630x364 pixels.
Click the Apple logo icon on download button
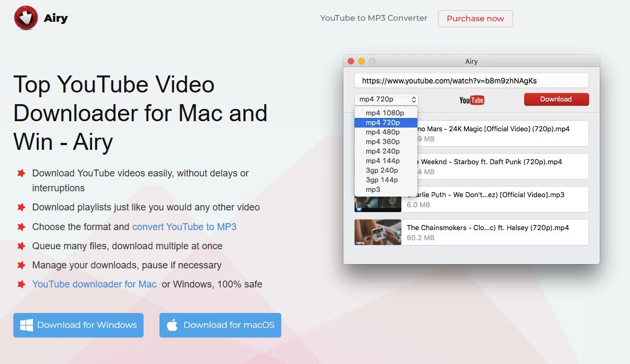coord(172,325)
